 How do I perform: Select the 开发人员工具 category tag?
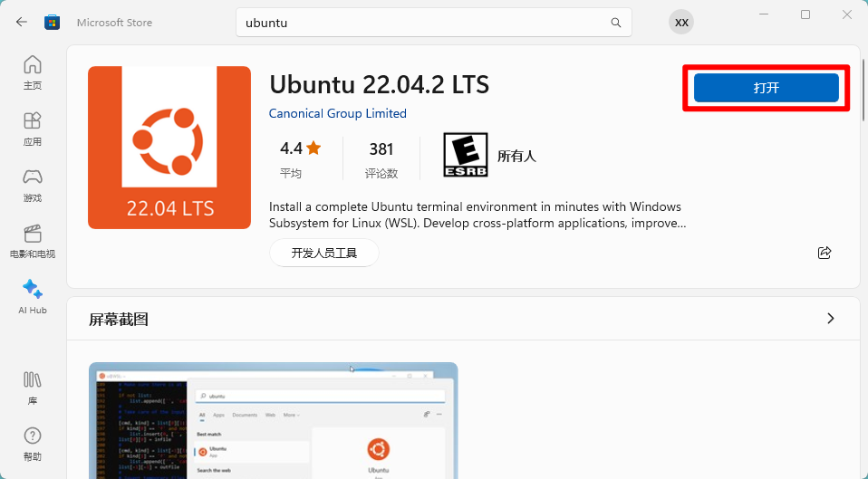(323, 253)
